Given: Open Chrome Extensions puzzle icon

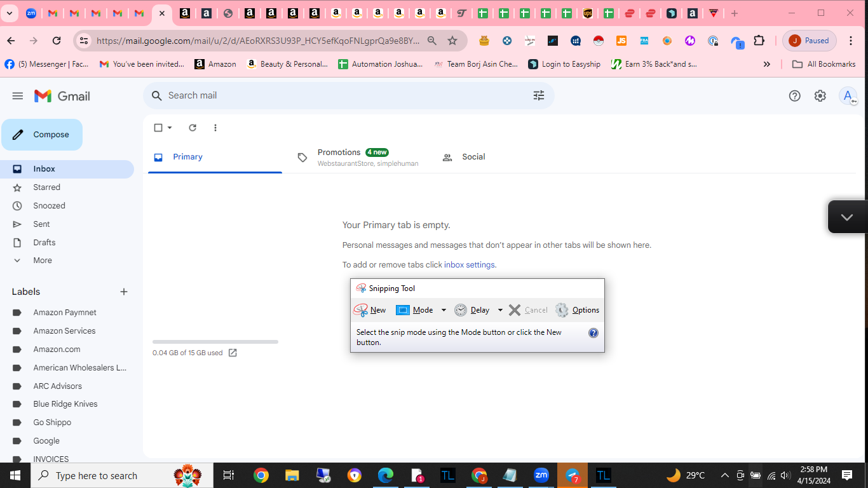Looking at the screenshot, I should click(x=759, y=41).
